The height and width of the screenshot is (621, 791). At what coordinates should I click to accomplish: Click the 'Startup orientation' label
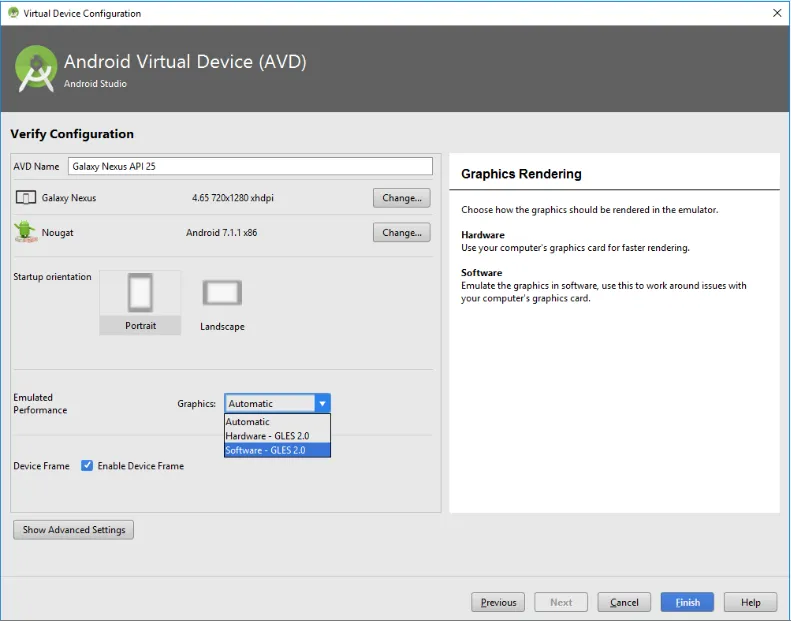[x=52, y=276]
